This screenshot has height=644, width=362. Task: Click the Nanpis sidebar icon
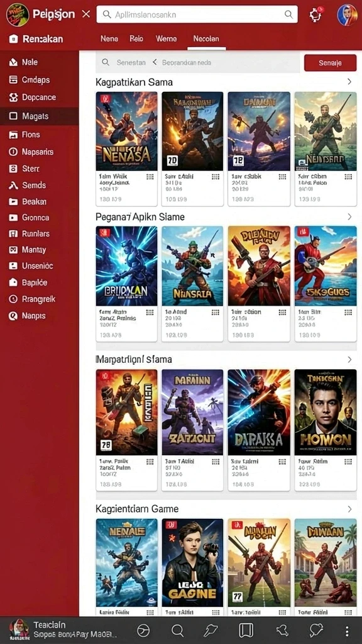click(13, 316)
